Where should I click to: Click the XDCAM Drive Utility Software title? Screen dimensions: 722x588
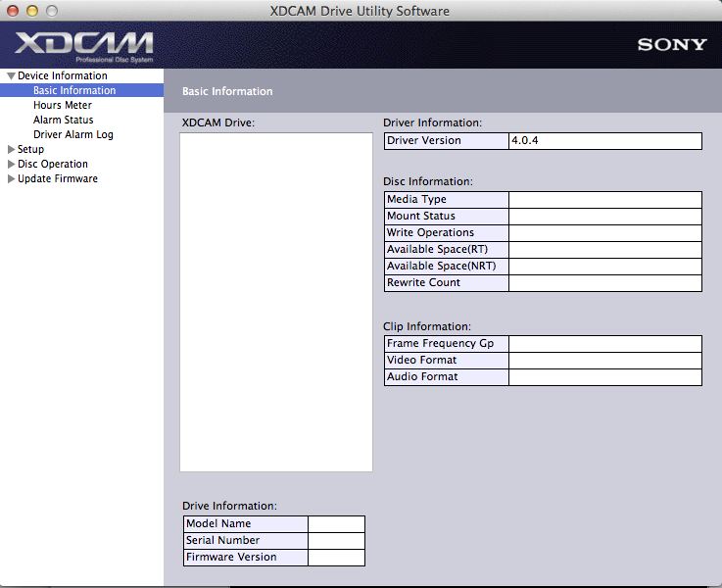(360, 11)
